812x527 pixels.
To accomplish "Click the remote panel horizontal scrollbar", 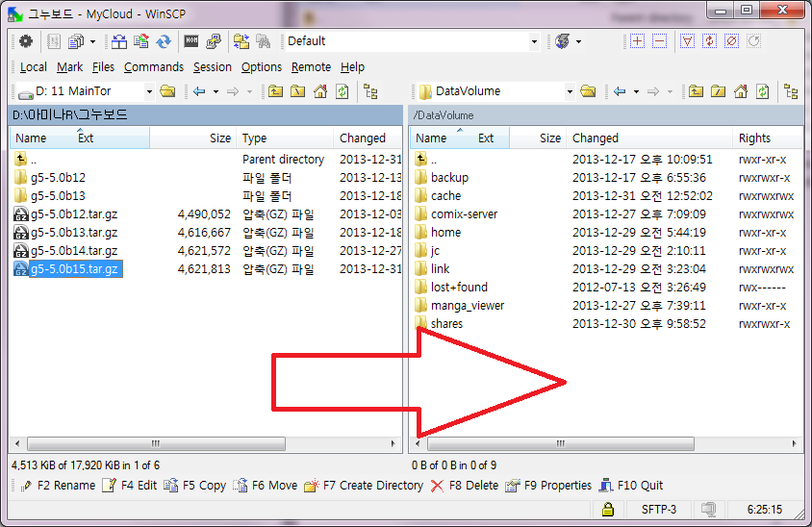I will coord(558,444).
